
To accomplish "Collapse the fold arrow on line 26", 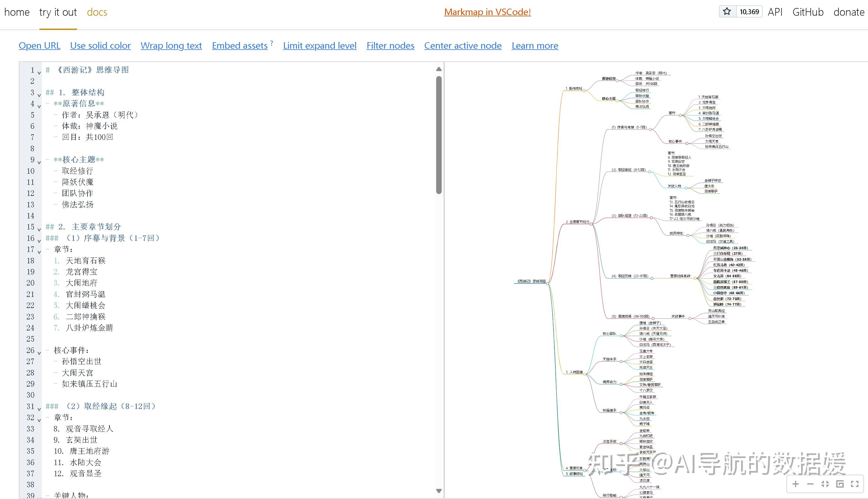I will pyautogui.click(x=39, y=353).
